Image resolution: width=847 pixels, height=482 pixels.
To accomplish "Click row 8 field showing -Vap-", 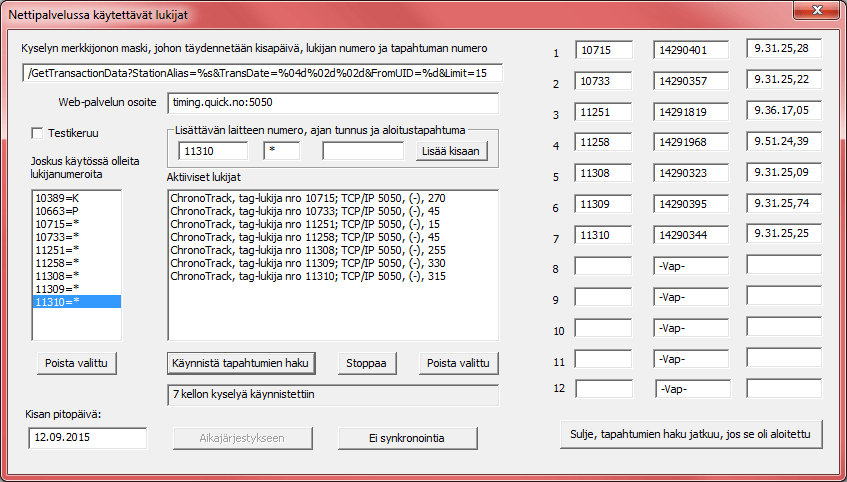I will click(x=692, y=265).
